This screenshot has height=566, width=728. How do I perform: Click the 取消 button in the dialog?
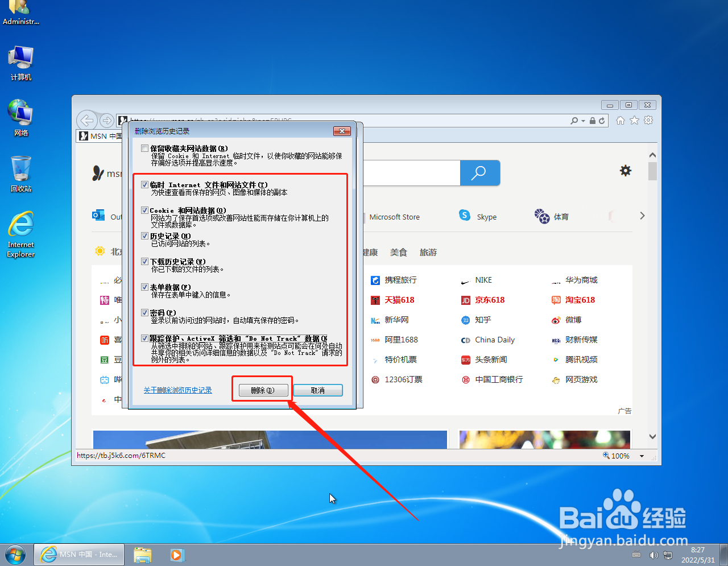[318, 390]
